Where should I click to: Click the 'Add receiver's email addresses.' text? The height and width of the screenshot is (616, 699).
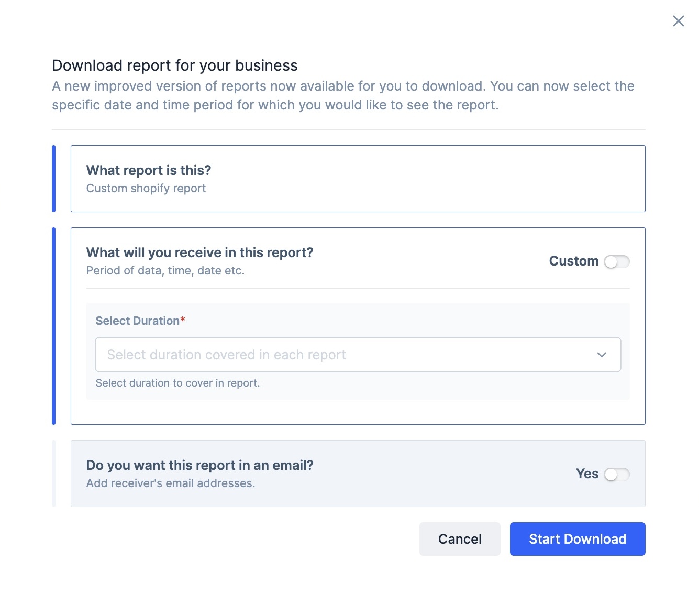[x=171, y=483]
